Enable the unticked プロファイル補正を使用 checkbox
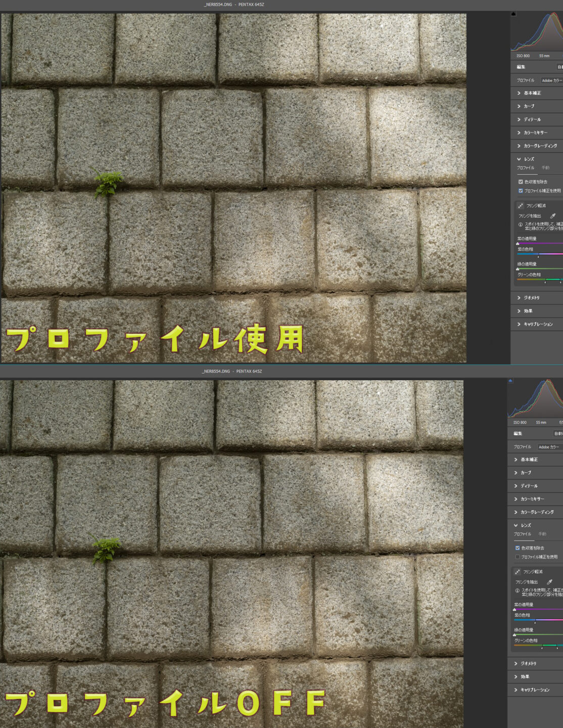This screenshot has width=563, height=728. 518,557
